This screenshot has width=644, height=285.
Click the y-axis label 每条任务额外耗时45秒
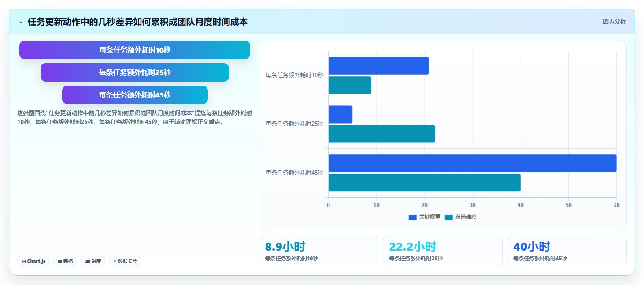pos(294,172)
